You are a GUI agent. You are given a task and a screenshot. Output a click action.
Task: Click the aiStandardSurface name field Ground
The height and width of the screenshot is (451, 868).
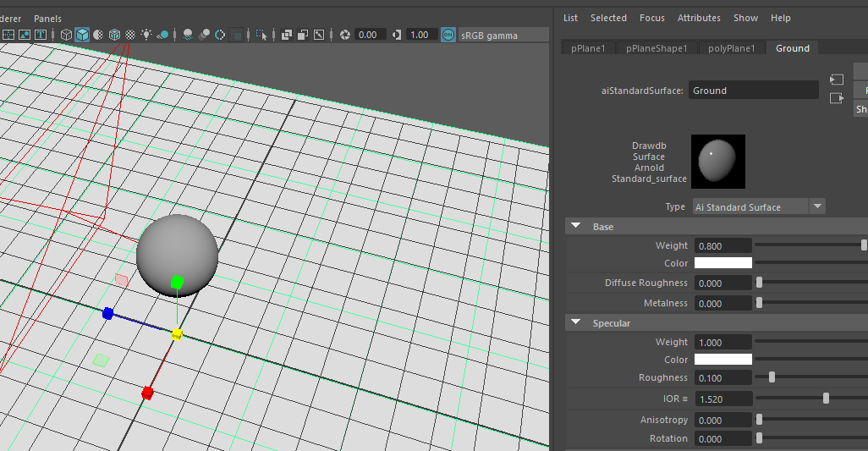point(754,91)
